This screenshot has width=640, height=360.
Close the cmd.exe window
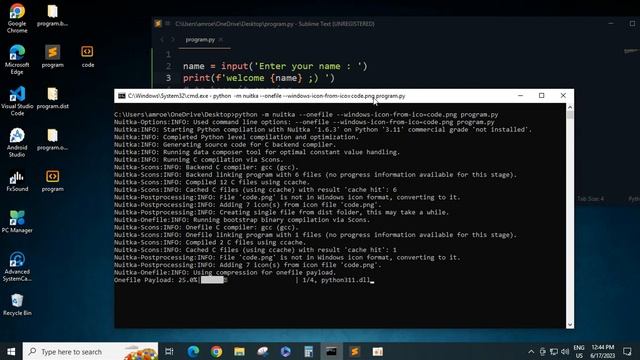(563, 96)
